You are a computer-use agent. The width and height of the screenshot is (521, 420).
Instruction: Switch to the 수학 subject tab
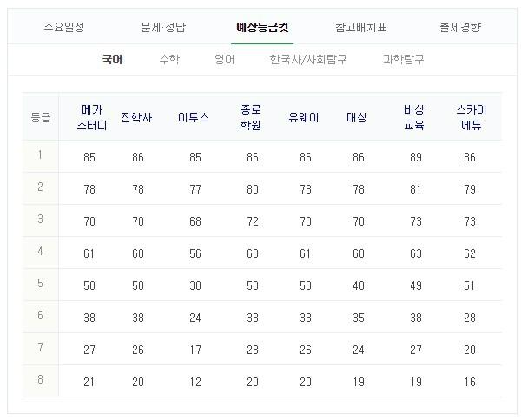pos(169,60)
